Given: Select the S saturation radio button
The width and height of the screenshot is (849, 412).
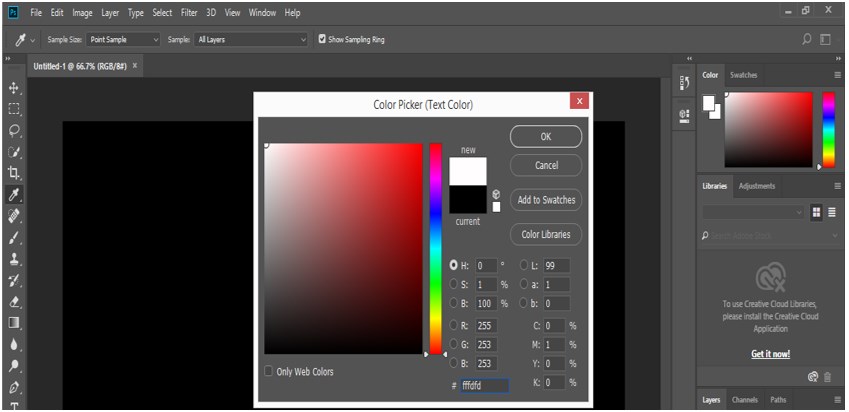Looking at the screenshot, I should click(454, 284).
